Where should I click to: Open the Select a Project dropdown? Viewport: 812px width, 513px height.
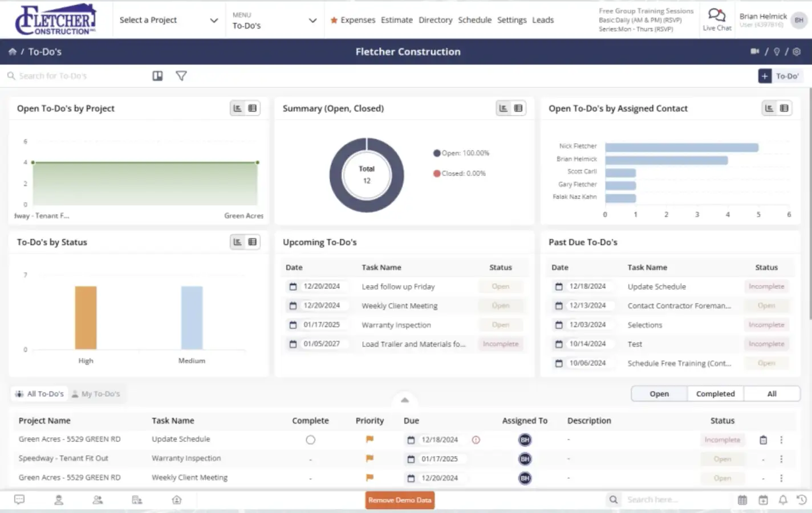point(168,20)
